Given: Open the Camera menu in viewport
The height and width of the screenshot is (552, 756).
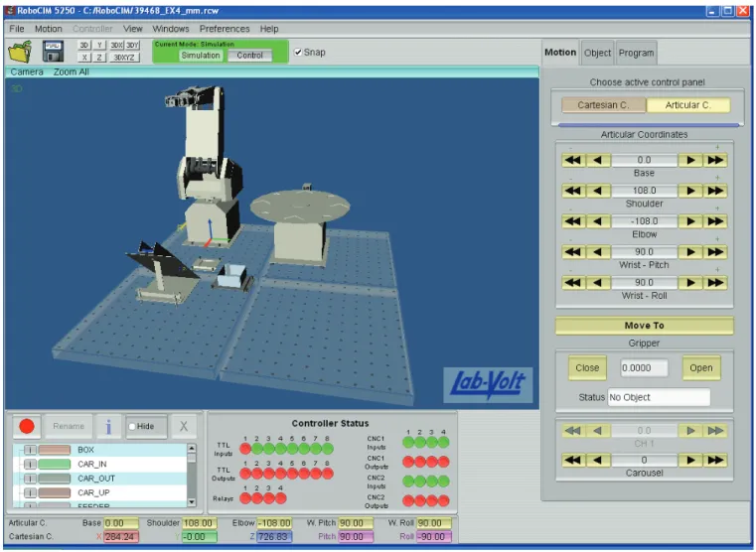Looking at the screenshot, I should [27, 71].
